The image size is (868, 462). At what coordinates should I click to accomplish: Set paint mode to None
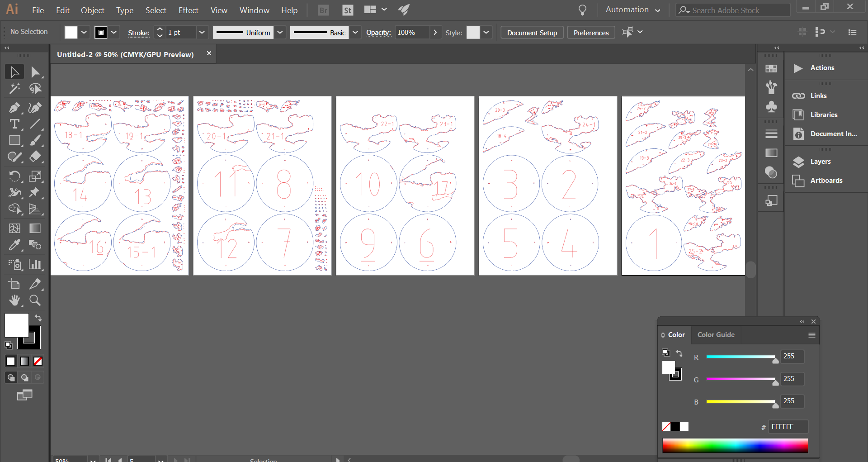click(38, 361)
